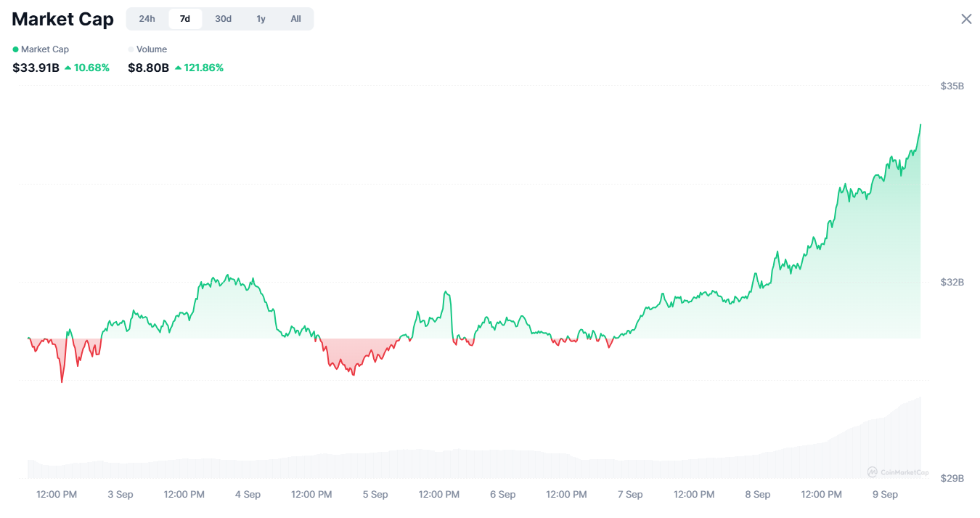The height and width of the screenshot is (518, 980).
Task: Click the gray Volume legend dot
Action: 130,49
